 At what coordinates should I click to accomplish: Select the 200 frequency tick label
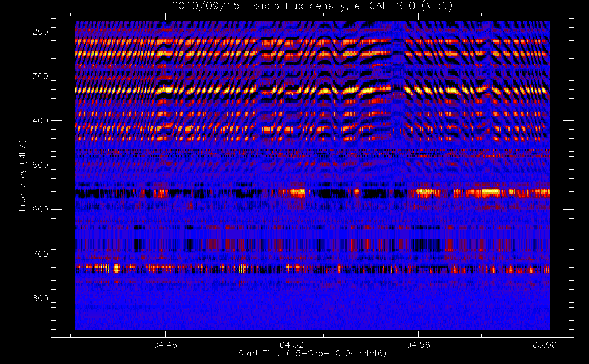coord(40,32)
